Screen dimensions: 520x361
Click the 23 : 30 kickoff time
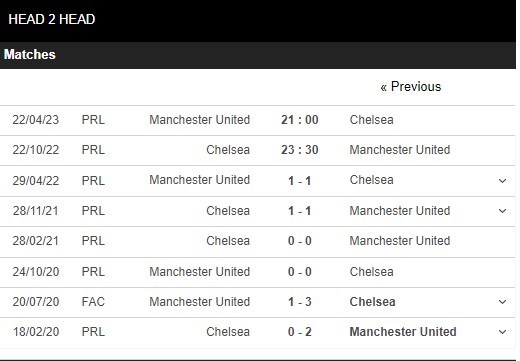point(300,150)
